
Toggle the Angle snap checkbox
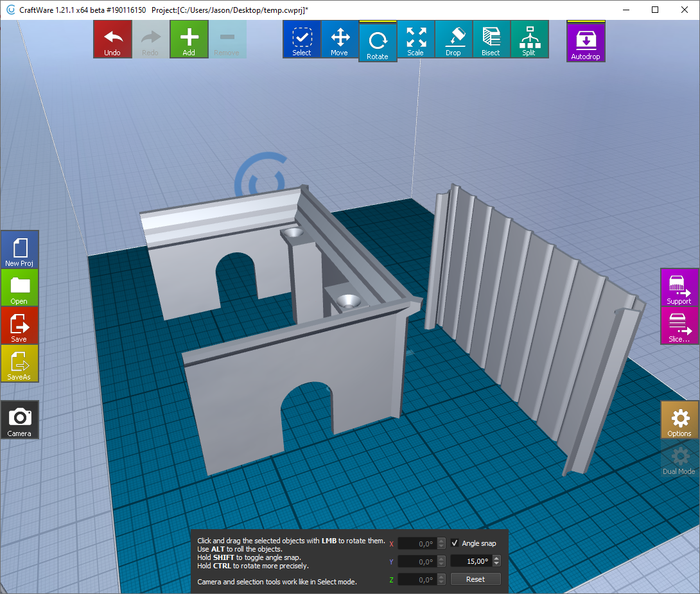click(x=455, y=543)
